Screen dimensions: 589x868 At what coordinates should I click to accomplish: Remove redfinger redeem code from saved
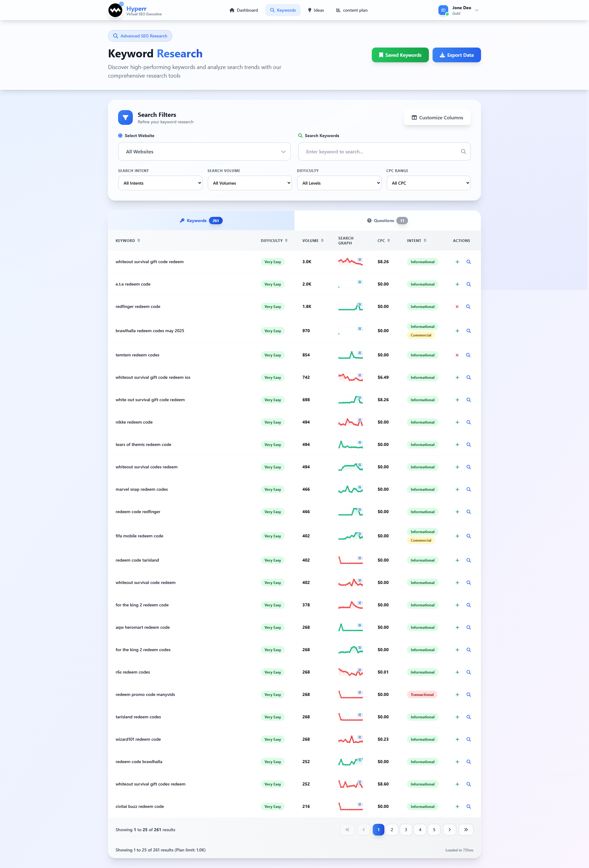click(457, 307)
